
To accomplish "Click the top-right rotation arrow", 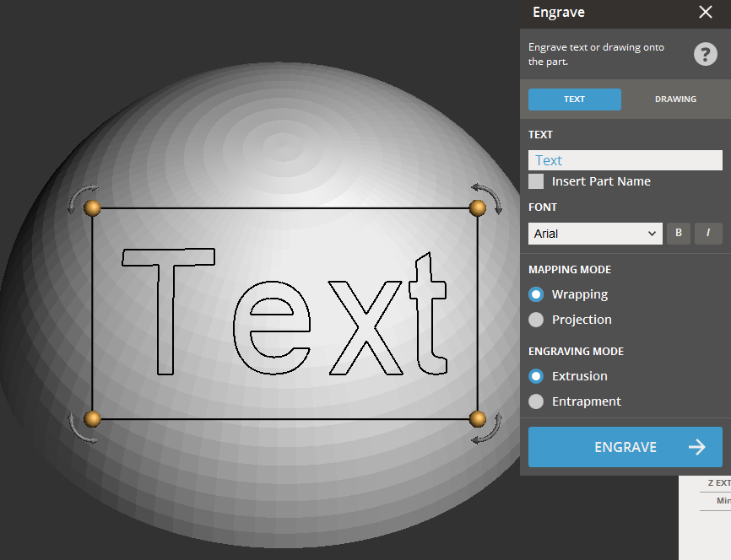I will [491, 196].
